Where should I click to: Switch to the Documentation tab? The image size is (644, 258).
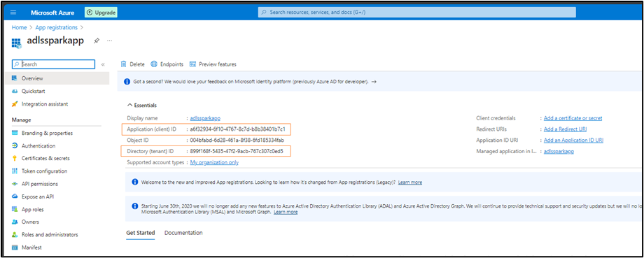pos(183,233)
